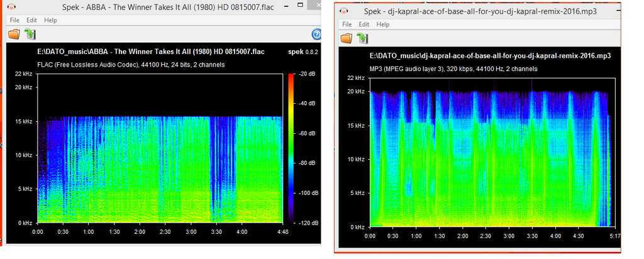Click '0 kHz' axis label in dj-kapral window
This screenshot has height=259, width=644.
click(x=358, y=227)
